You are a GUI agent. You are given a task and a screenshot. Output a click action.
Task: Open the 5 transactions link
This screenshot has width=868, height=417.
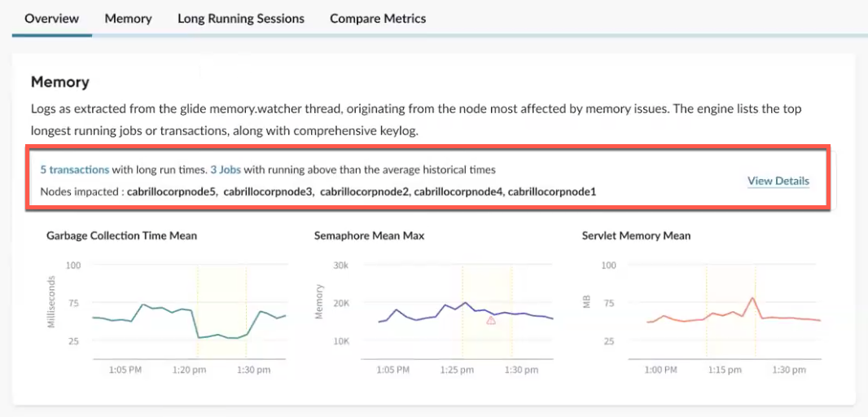[x=75, y=170]
